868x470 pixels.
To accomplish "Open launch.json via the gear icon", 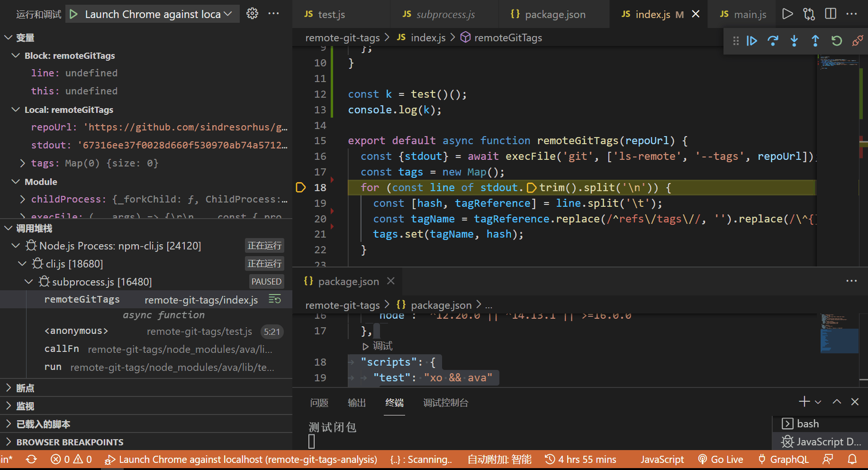I will pyautogui.click(x=253, y=14).
